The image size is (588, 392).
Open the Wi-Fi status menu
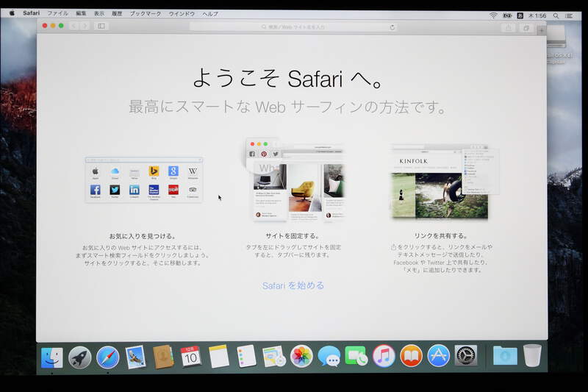(x=493, y=15)
